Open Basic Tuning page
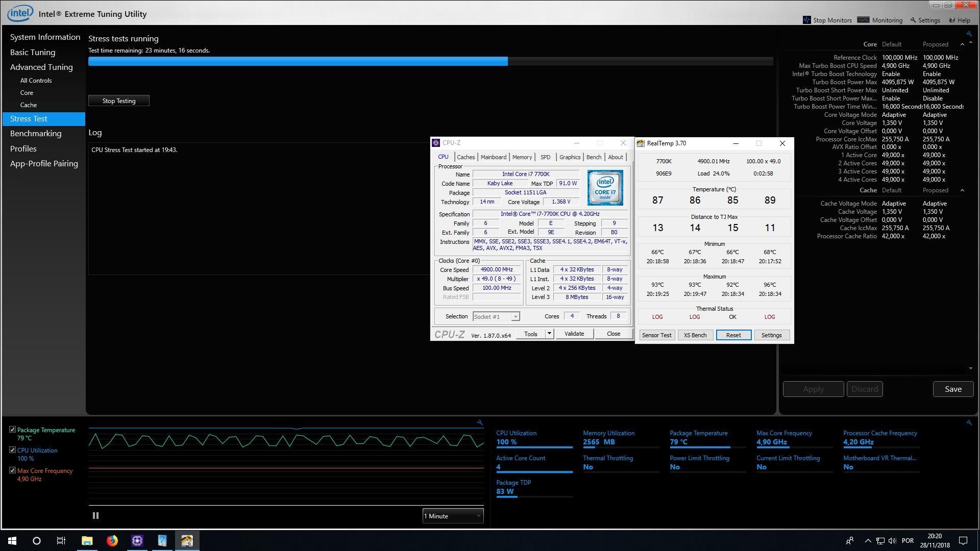 (x=33, y=52)
